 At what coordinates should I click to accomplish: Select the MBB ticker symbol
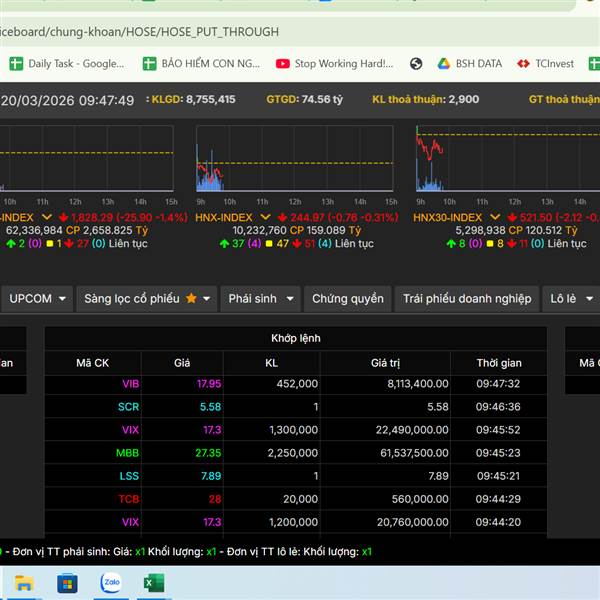(127, 453)
